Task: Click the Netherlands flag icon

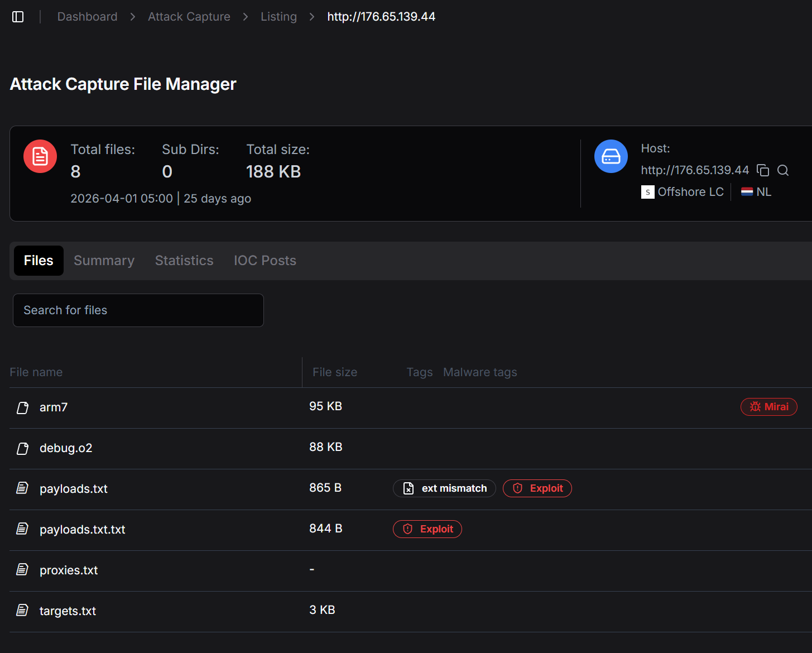Action: pos(747,192)
